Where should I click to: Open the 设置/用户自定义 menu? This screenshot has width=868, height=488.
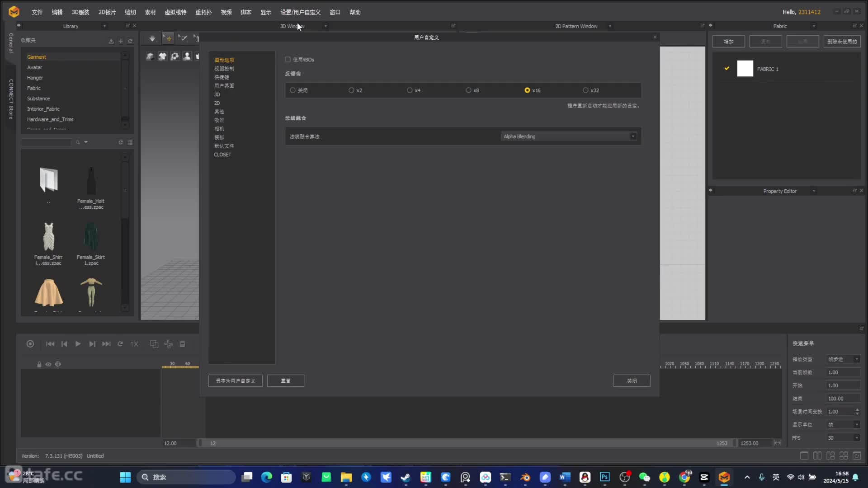301,12
